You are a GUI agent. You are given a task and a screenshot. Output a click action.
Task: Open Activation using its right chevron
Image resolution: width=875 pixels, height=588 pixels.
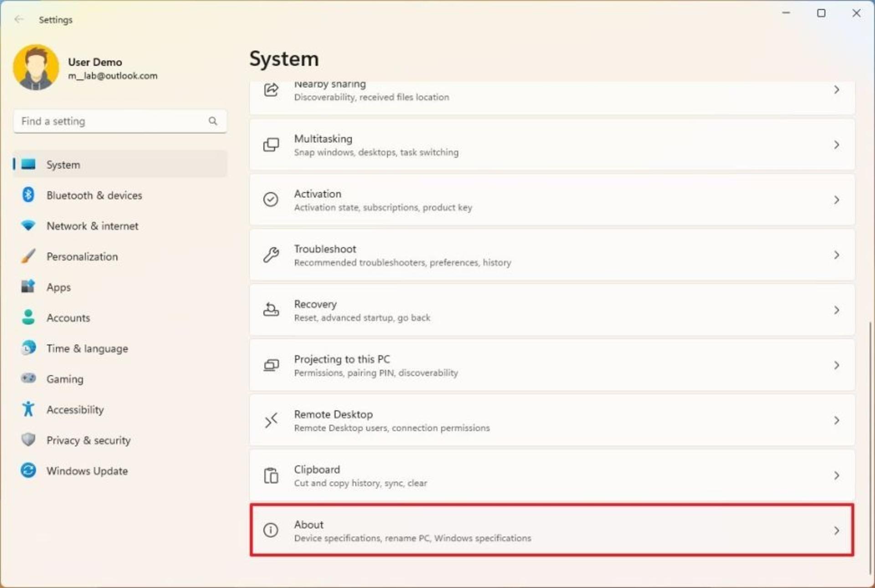[x=837, y=200]
